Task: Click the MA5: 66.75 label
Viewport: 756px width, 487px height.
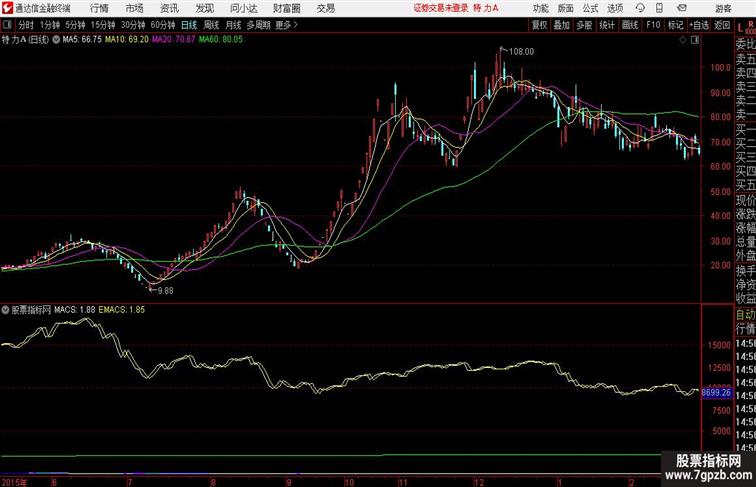Action: [82, 40]
